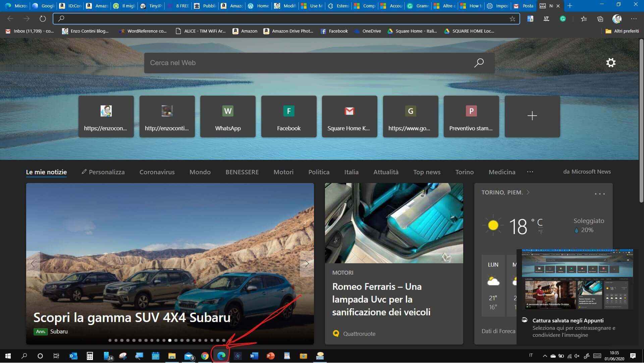The image size is (644, 363).
Task: Open Edge settings and more menu
Action: pyautogui.click(x=633, y=19)
